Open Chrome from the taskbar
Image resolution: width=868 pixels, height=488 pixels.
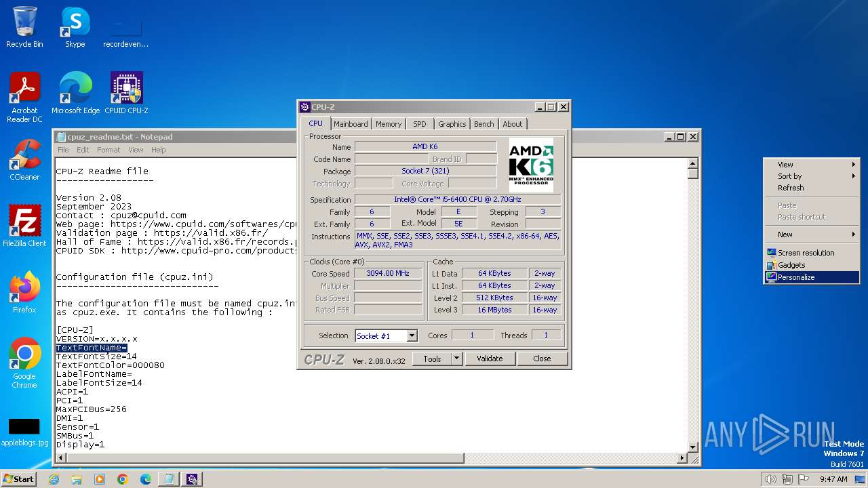click(x=123, y=479)
